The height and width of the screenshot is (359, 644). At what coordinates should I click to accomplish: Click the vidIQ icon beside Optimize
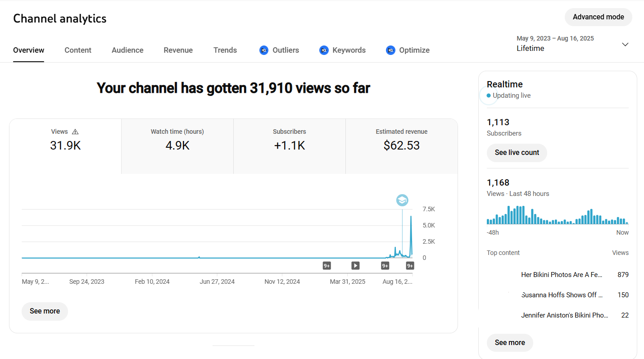pyautogui.click(x=390, y=50)
